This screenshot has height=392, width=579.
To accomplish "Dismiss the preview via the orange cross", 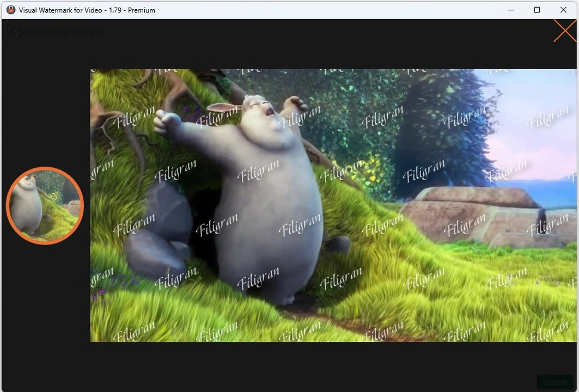I will coord(564,31).
